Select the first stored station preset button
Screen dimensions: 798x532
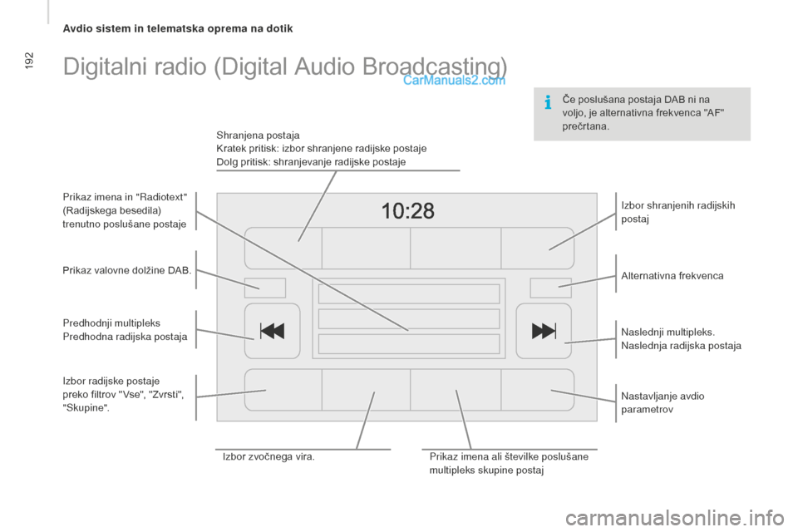(283, 248)
